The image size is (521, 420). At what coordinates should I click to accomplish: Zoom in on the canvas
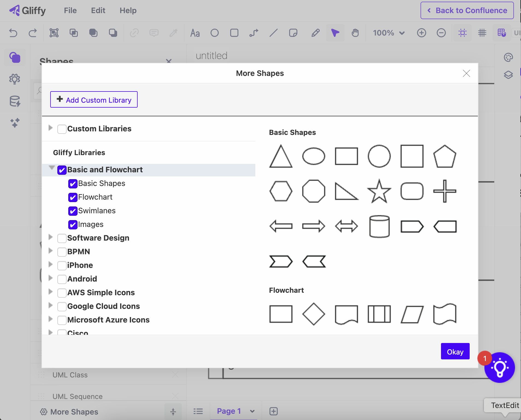[421, 33]
